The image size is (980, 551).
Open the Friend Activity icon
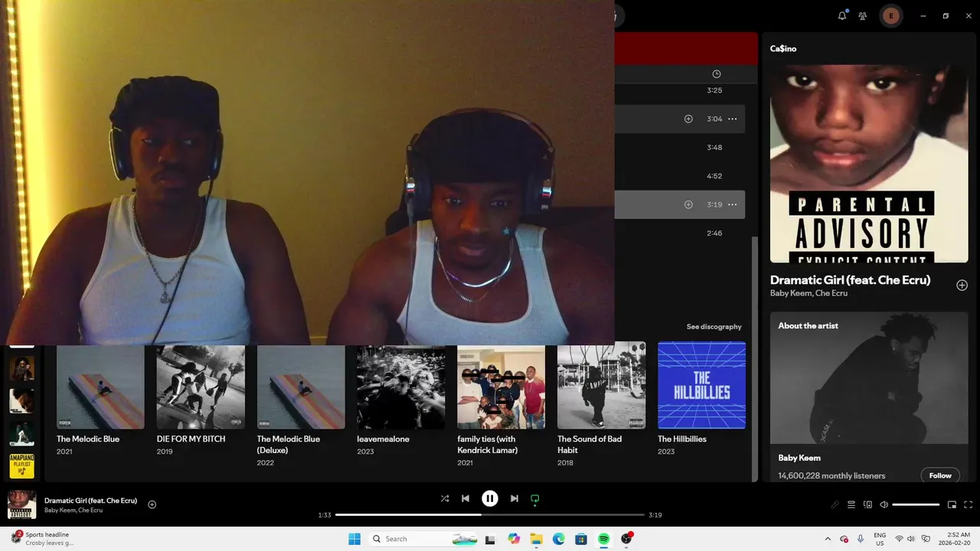tap(863, 15)
